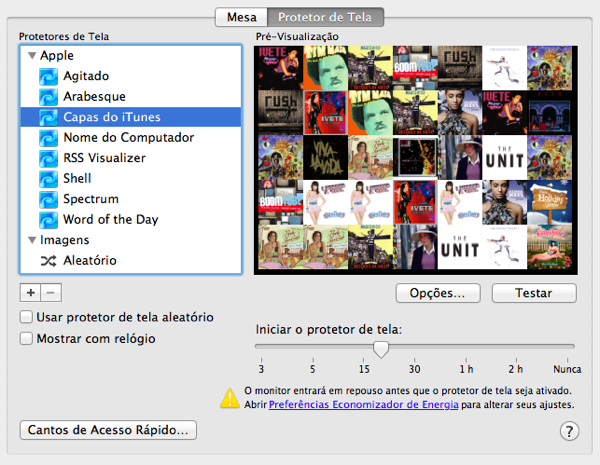
Task: Open Cantos de Acesso Rápido...
Action: [108, 430]
